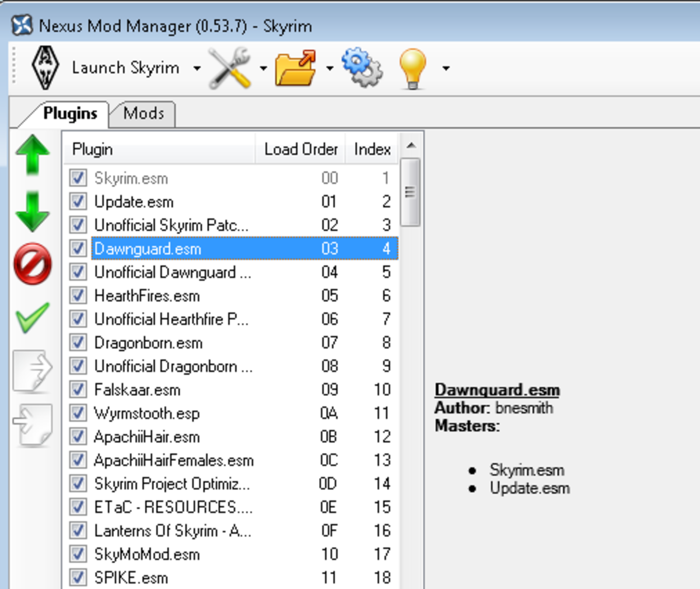This screenshot has width=700, height=589.
Task: Enable the selected plugin with the green checkmark
Action: click(x=32, y=318)
